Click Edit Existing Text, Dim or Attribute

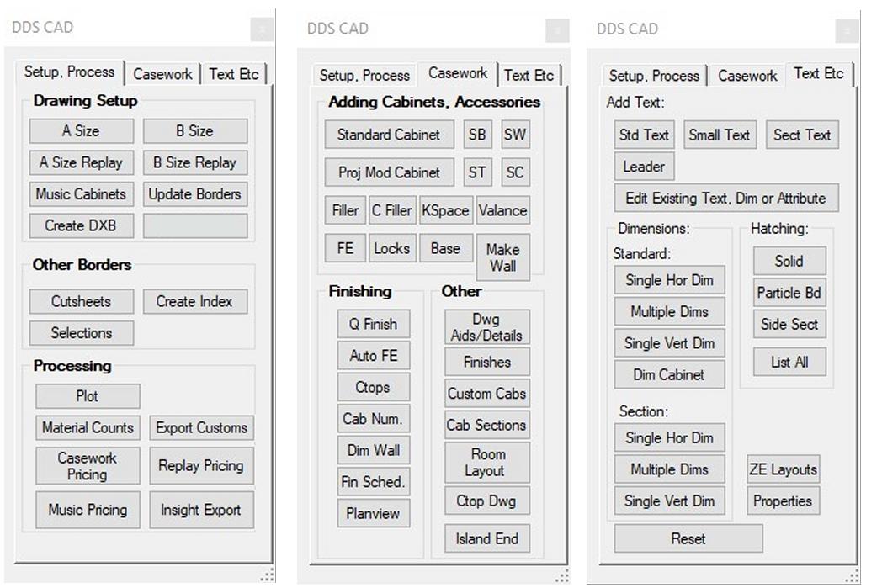[726, 198]
